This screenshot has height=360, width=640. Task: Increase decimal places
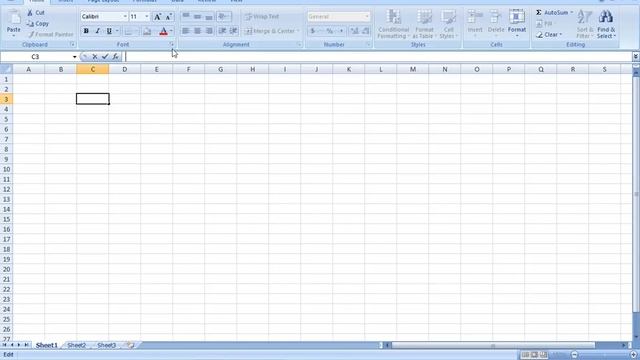pos(354,31)
